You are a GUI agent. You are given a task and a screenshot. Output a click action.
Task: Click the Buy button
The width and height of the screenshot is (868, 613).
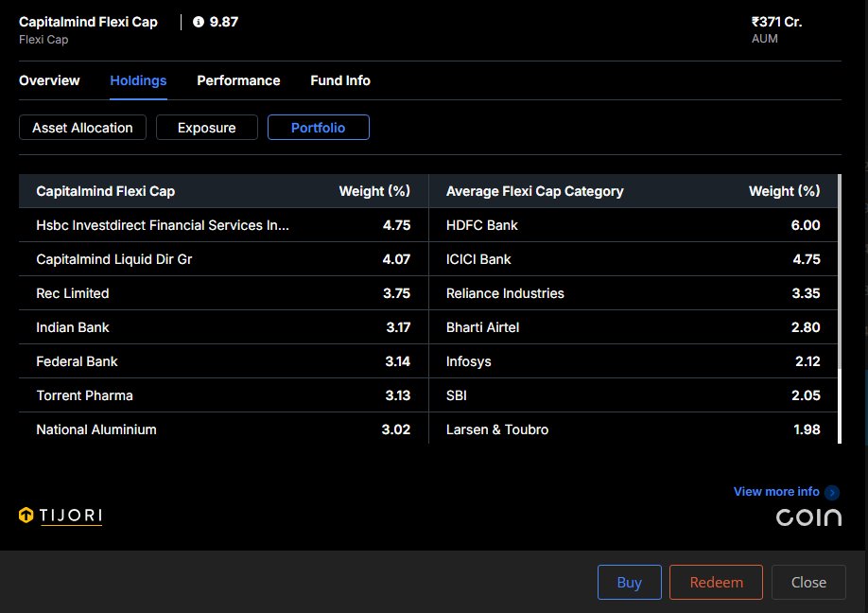pyautogui.click(x=630, y=582)
